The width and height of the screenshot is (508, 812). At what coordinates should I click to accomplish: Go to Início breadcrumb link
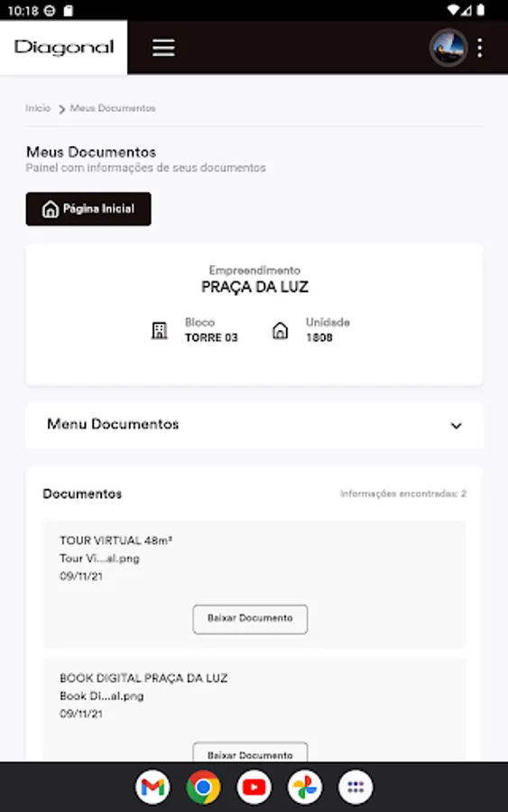tap(38, 108)
